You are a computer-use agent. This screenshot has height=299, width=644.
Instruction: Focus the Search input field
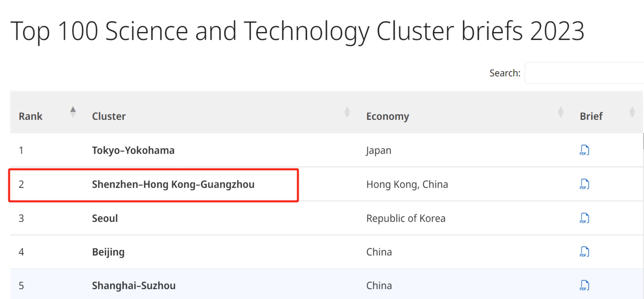point(584,73)
